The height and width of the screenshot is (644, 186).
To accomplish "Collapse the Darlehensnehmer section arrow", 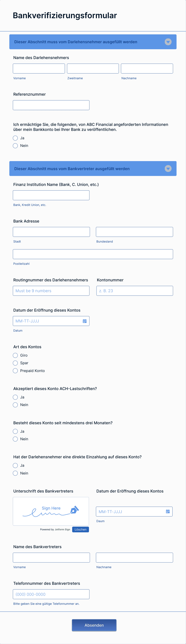I will (168, 42).
